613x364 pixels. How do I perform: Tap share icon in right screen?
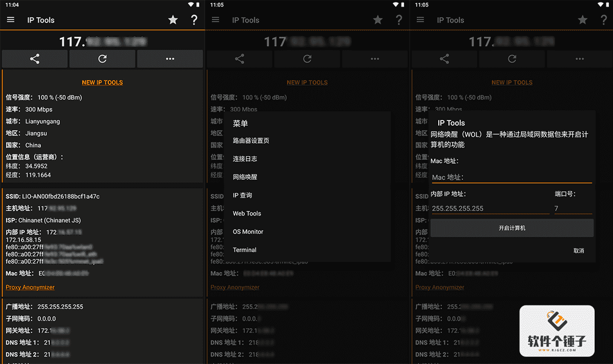point(444,59)
